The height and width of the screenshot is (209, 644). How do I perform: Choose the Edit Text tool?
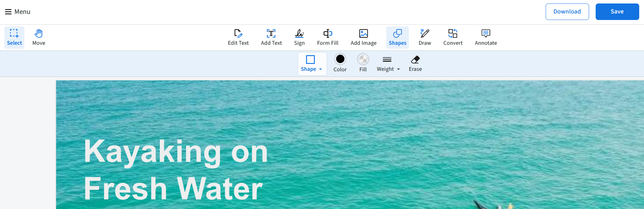pos(238,37)
